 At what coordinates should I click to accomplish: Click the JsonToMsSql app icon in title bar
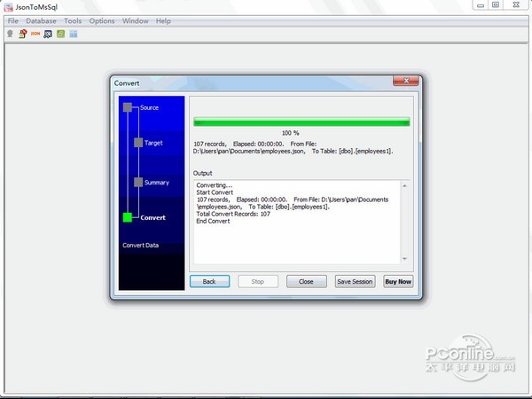tap(9, 7)
